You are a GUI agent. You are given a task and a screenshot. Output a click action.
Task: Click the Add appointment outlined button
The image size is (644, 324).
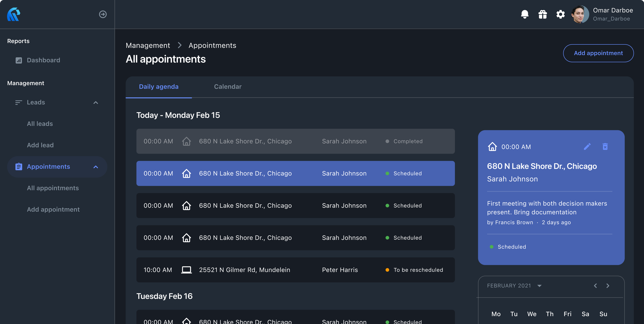(598, 53)
